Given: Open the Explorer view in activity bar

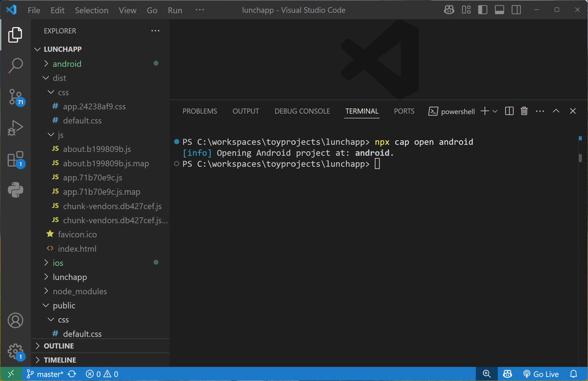Looking at the screenshot, I should (x=15, y=35).
